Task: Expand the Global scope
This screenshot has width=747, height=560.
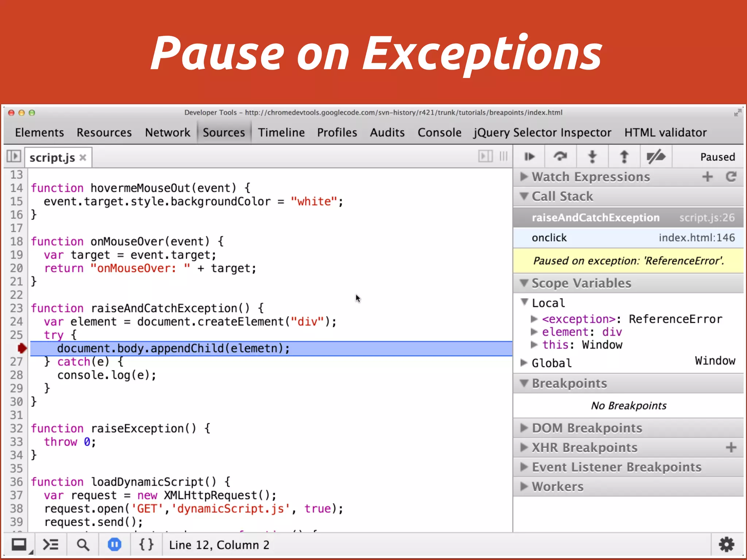Action: (524, 363)
